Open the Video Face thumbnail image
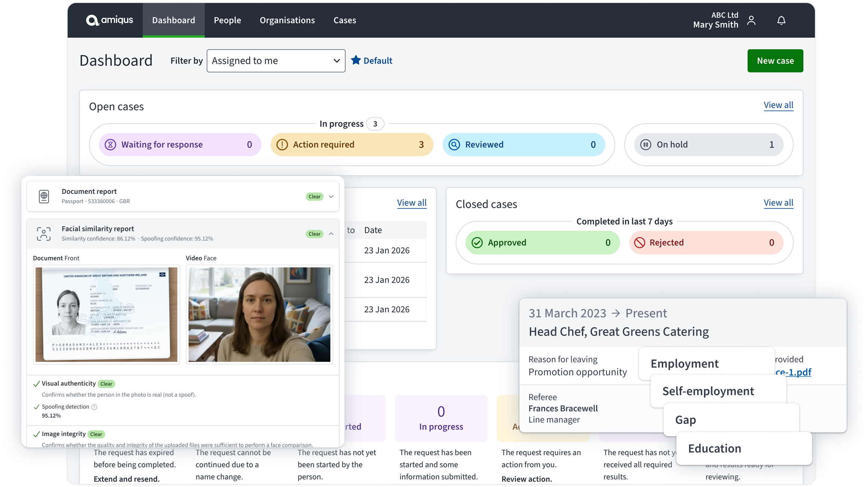Image resolution: width=868 pixels, height=487 pixels. coord(259,314)
